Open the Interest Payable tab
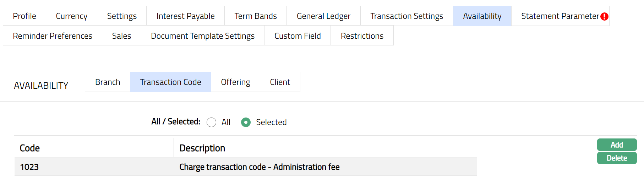644x180 pixels. pyautogui.click(x=185, y=16)
